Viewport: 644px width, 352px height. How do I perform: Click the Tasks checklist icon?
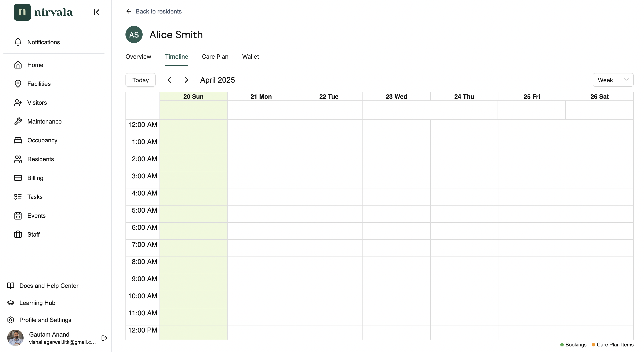pos(18,197)
